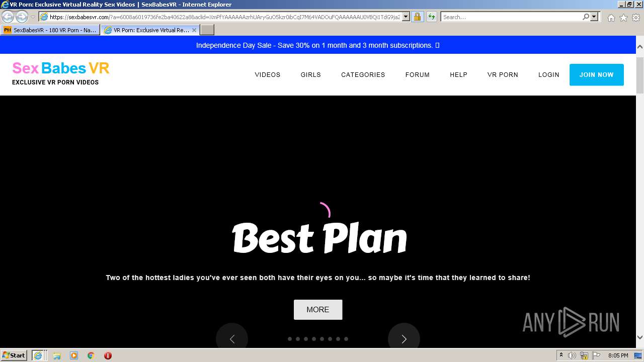Open the red Opera taskbar icon
This screenshot has height=362, width=644.
tap(108, 355)
